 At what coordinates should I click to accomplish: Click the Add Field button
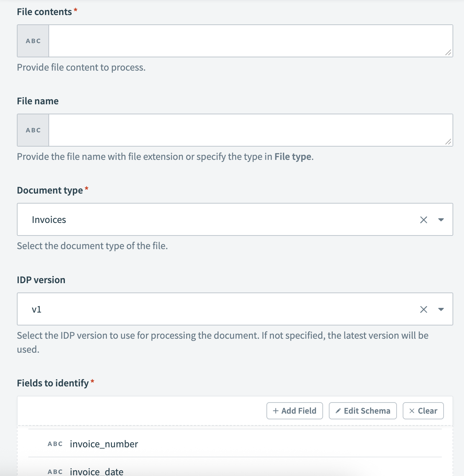click(x=294, y=411)
